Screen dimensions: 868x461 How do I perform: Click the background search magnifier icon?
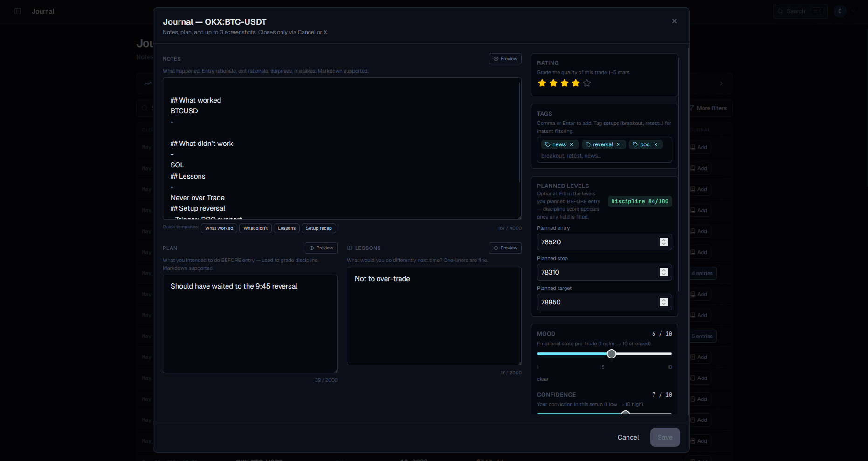point(145,108)
